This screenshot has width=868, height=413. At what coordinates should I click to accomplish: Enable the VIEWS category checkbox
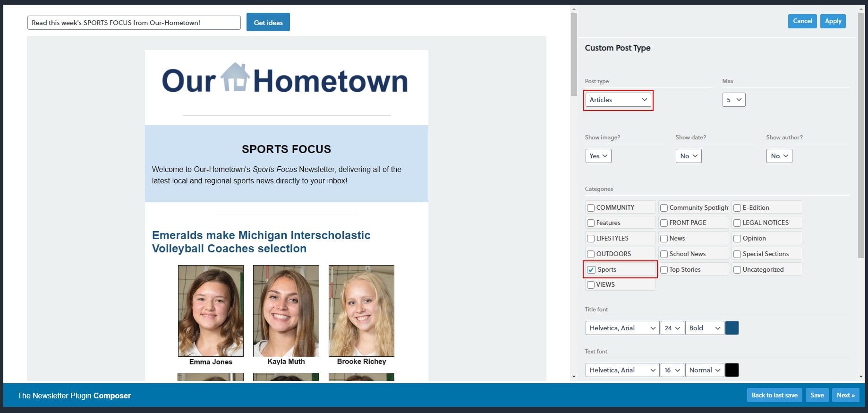[590, 284]
